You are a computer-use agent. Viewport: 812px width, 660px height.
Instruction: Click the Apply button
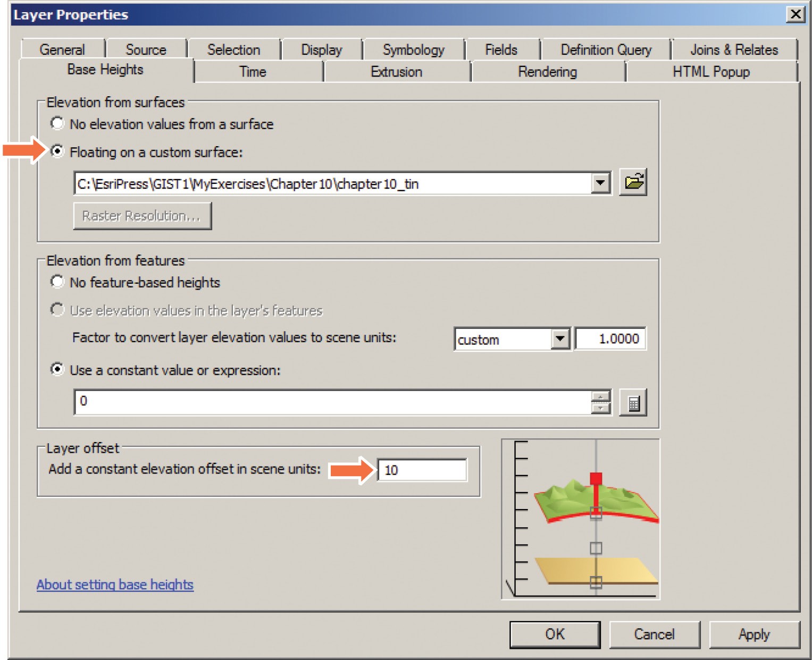(x=754, y=634)
